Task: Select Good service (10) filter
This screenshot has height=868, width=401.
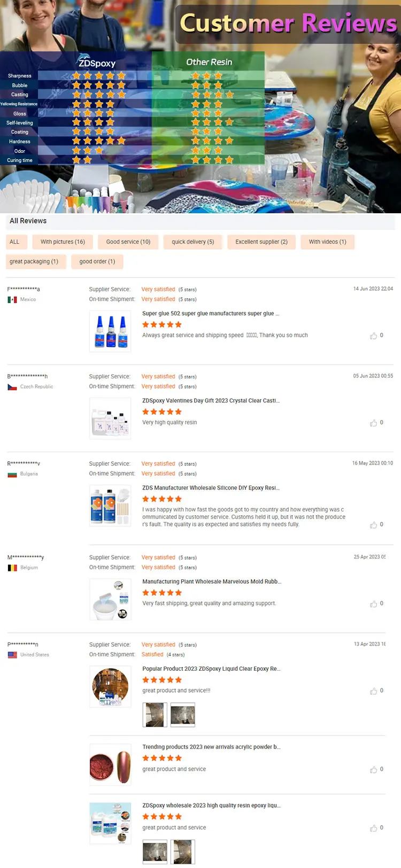Action: point(128,242)
